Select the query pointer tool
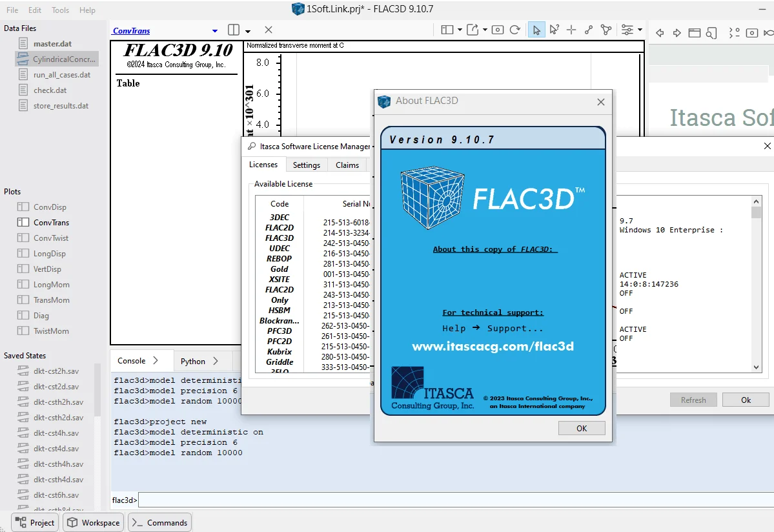 [x=555, y=30]
